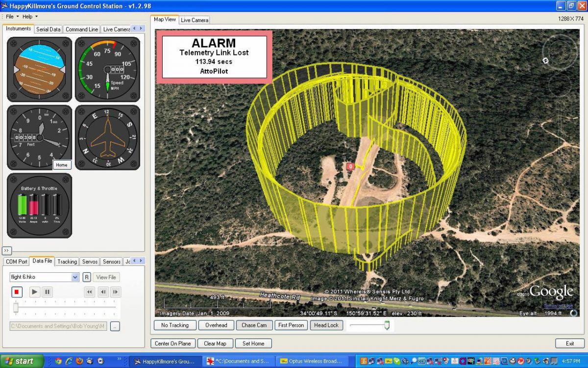The image size is (588, 368).
Task: Open the Tracking tab
Action: (x=67, y=262)
